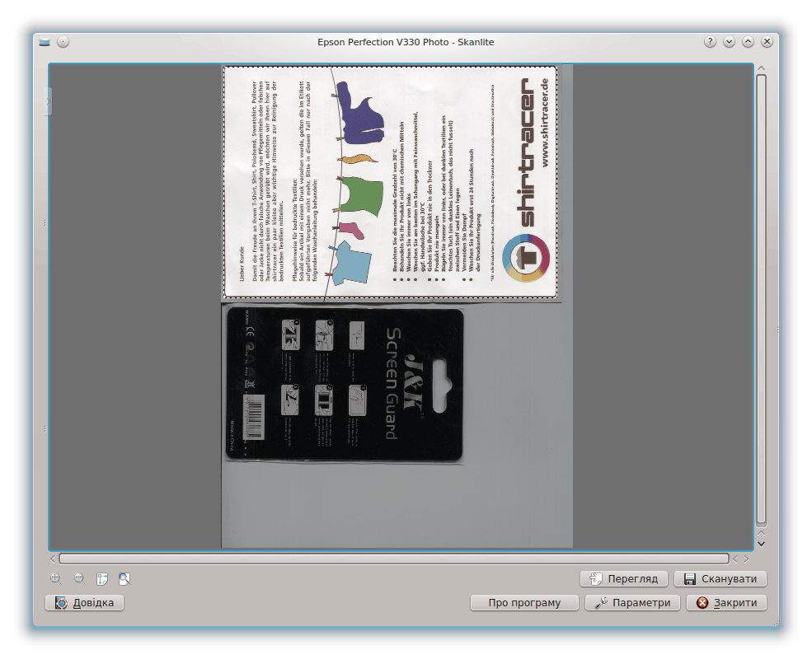812x659 pixels.
Task: Click the up arrow atop the vertical scrollbar
Action: (x=761, y=68)
